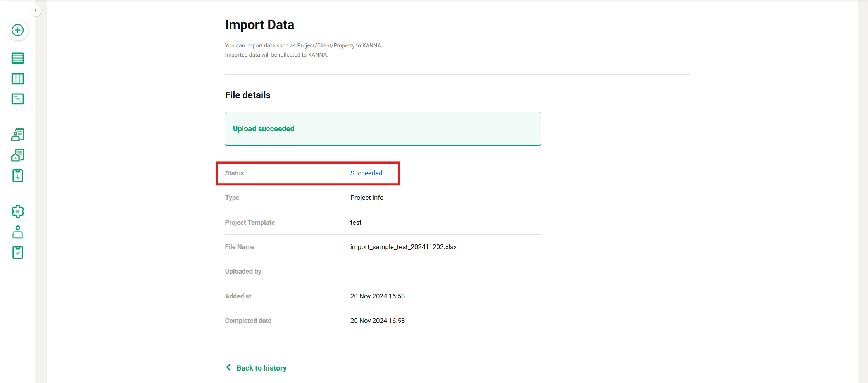This screenshot has height=383, width=868.
Task: Open the client list person-document icon
Action: pyautogui.click(x=18, y=135)
